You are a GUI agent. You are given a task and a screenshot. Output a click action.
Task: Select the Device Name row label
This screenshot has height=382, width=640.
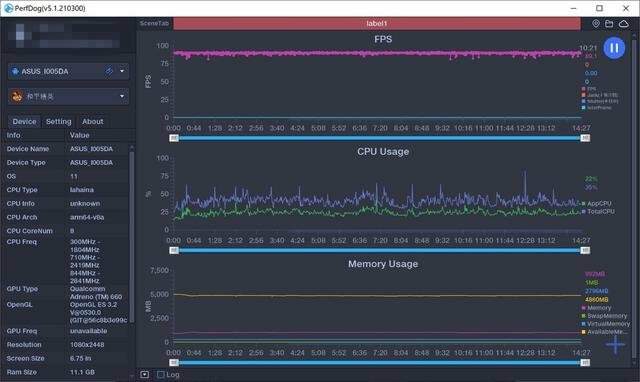pos(28,149)
